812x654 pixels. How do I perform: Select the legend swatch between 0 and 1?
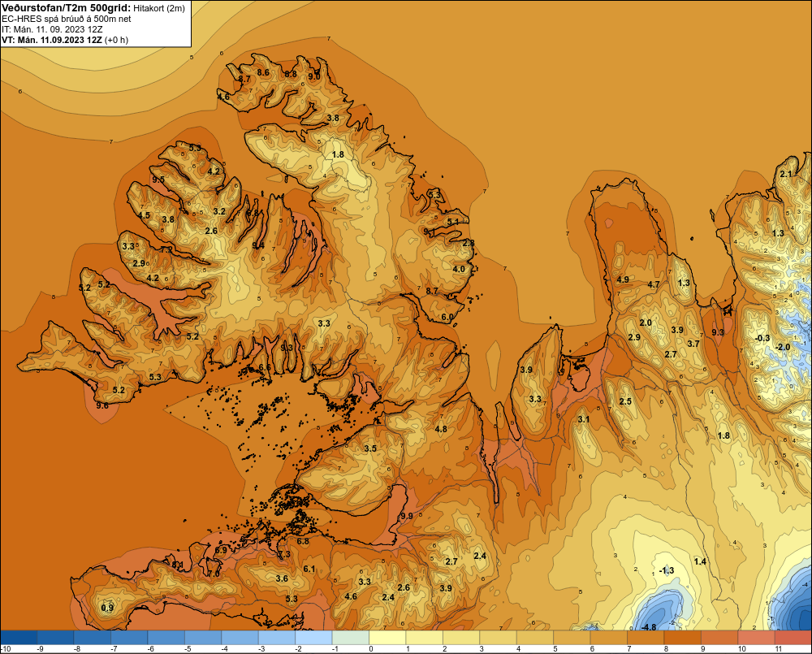pos(387,638)
